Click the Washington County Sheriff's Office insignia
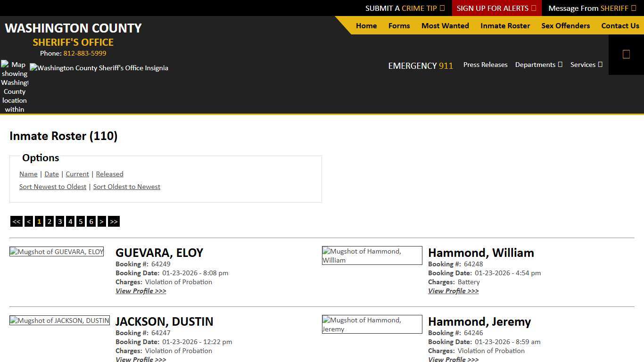 click(99, 68)
